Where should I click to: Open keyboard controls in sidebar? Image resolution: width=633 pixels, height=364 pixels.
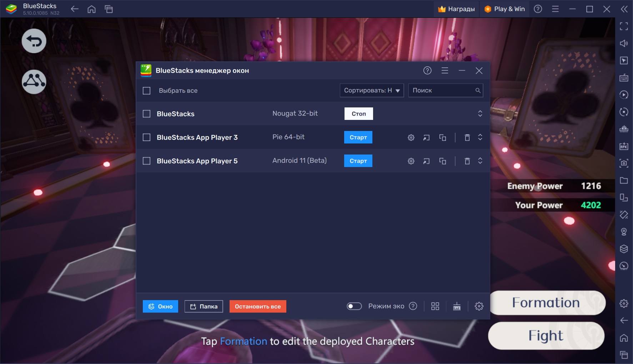tap(624, 77)
